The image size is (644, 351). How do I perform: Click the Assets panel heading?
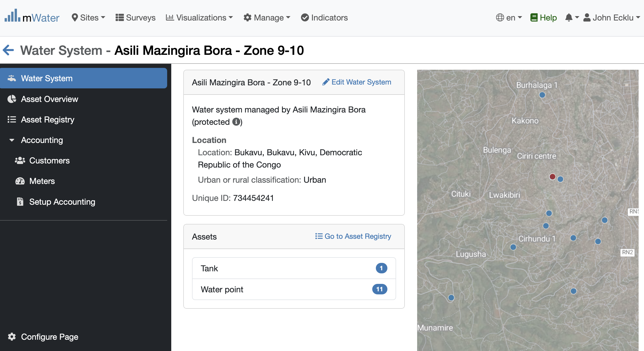point(204,236)
